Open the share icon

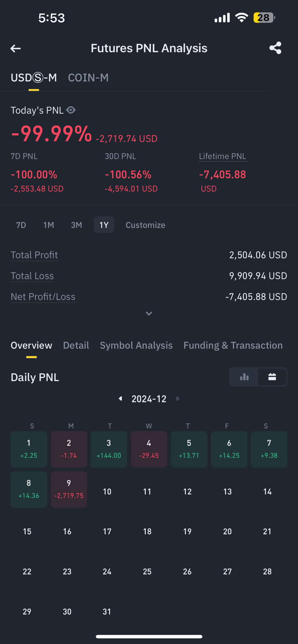tap(275, 48)
